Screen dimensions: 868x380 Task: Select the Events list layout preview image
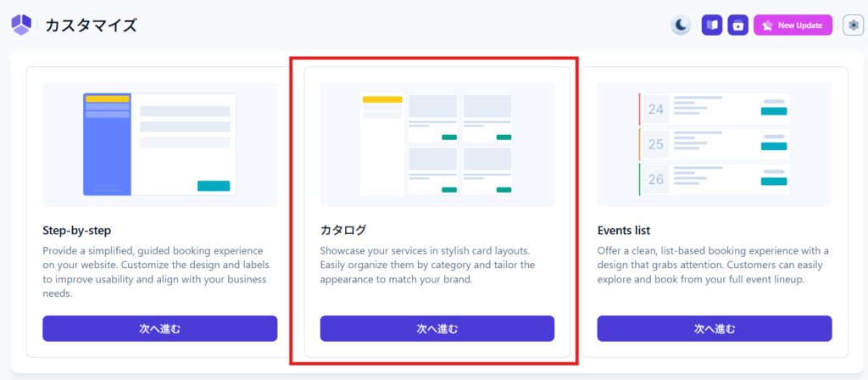(x=714, y=144)
